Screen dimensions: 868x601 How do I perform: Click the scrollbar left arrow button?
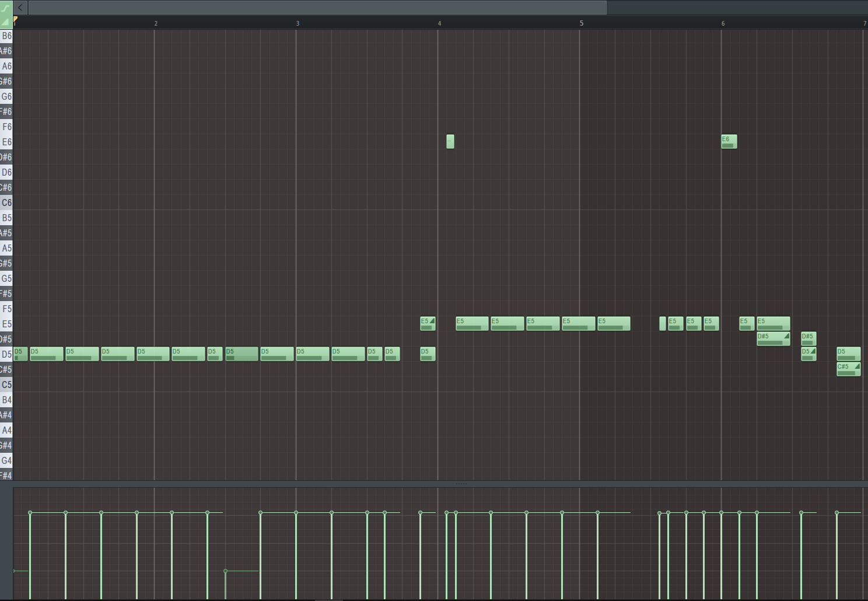tap(20, 8)
